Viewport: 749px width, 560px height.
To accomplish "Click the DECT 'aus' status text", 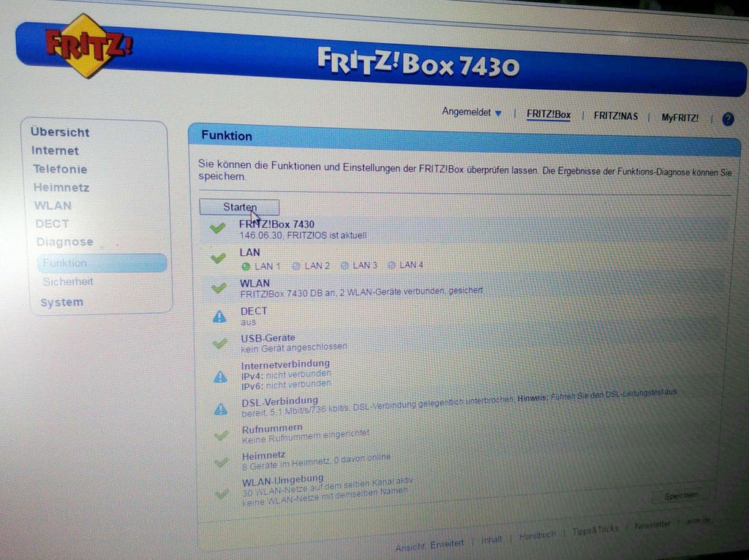I will (248, 322).
